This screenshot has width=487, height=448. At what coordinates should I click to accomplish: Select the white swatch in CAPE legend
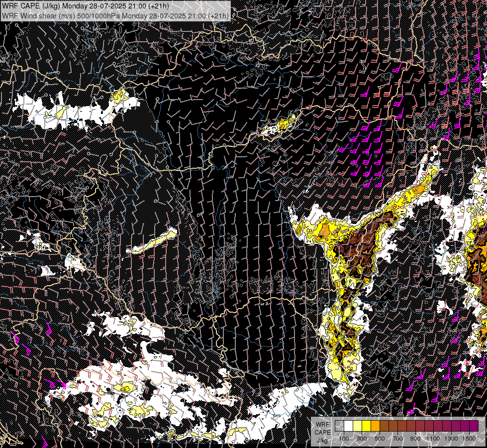349,426
